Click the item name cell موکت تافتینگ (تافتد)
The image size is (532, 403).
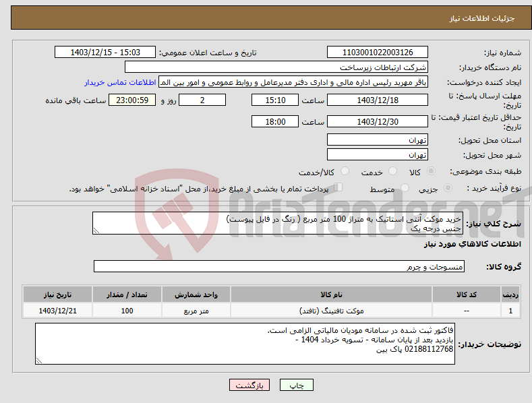[x=331, y=311]
